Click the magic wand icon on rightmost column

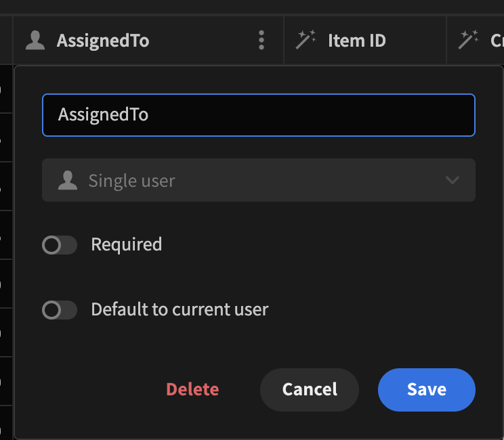click(469, 41)
